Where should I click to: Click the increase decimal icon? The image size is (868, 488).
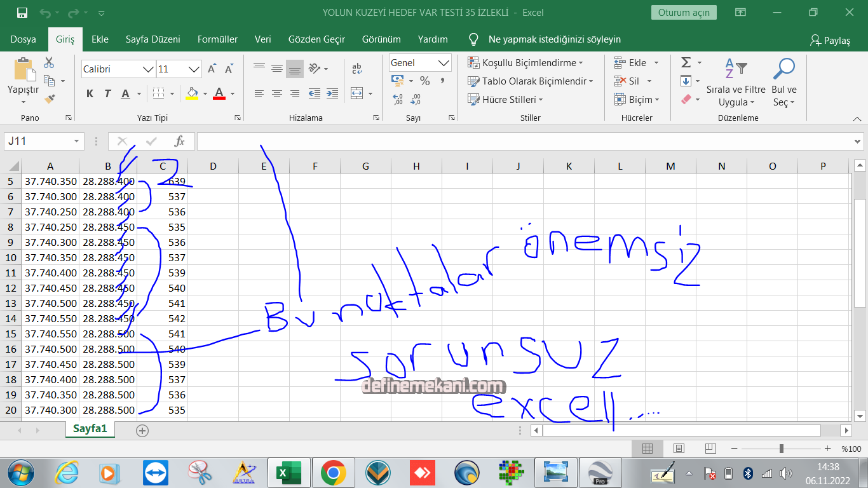[x=397, y=100]
